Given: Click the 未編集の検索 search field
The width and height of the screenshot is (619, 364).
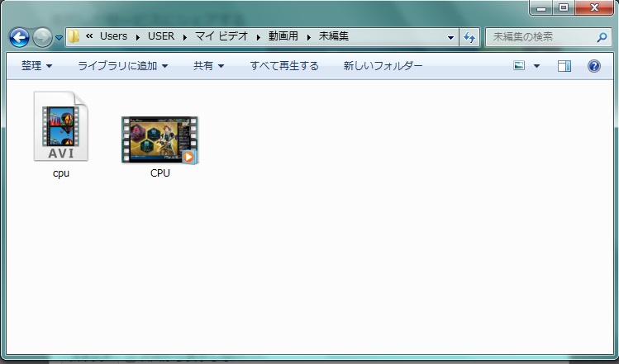Looking at the screenshot, I should click(549, 37).
